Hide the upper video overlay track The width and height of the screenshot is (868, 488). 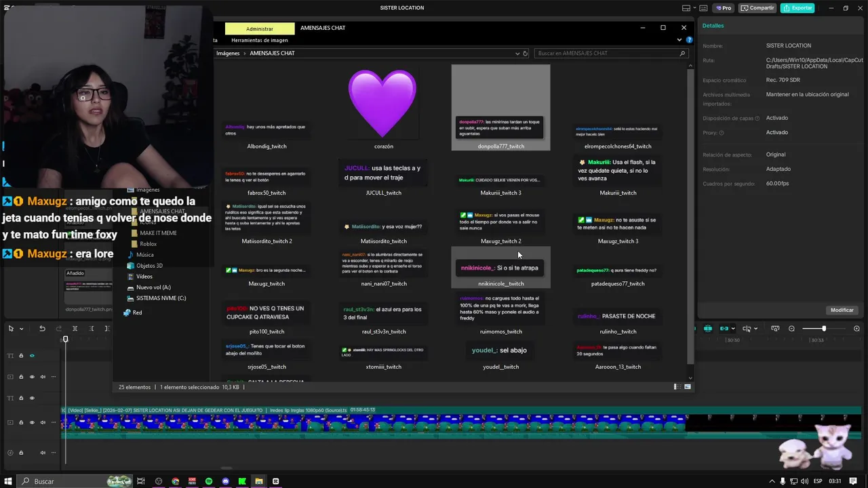pyautogui.click(x=32, y=377)
